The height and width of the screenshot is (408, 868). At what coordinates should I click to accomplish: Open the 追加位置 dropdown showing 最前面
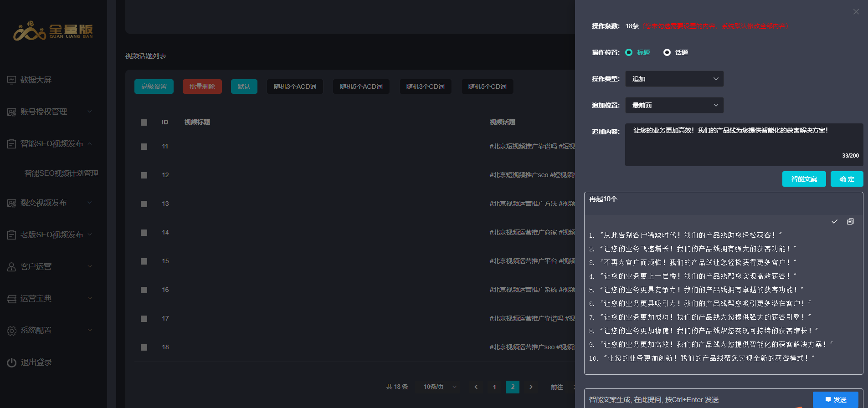click(674, 105)
